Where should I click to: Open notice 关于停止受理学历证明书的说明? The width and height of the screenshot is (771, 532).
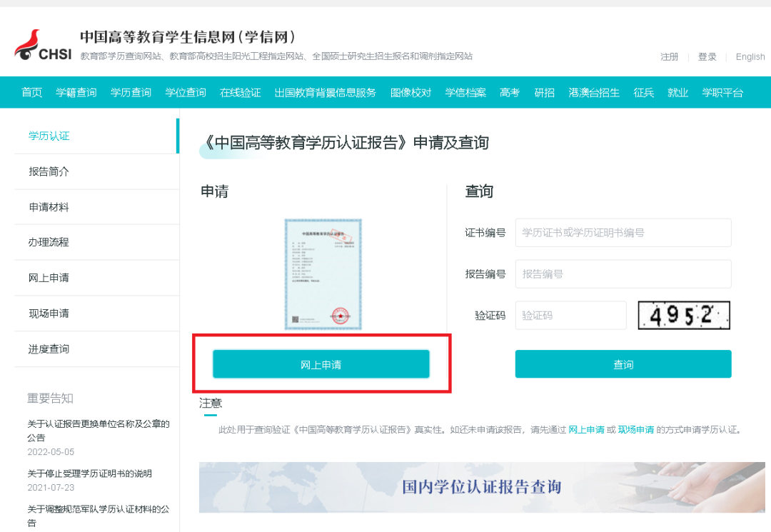point(89,473)
